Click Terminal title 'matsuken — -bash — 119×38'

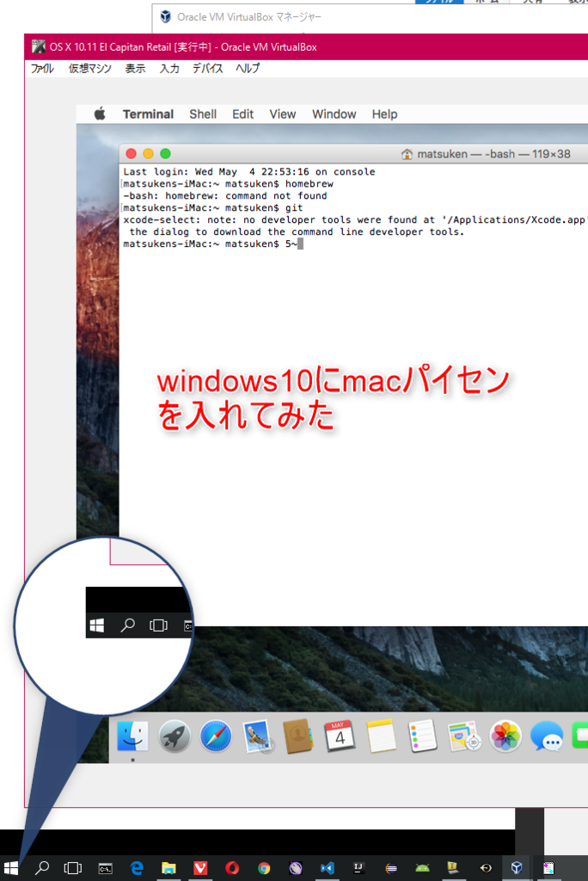coord(493,154)
